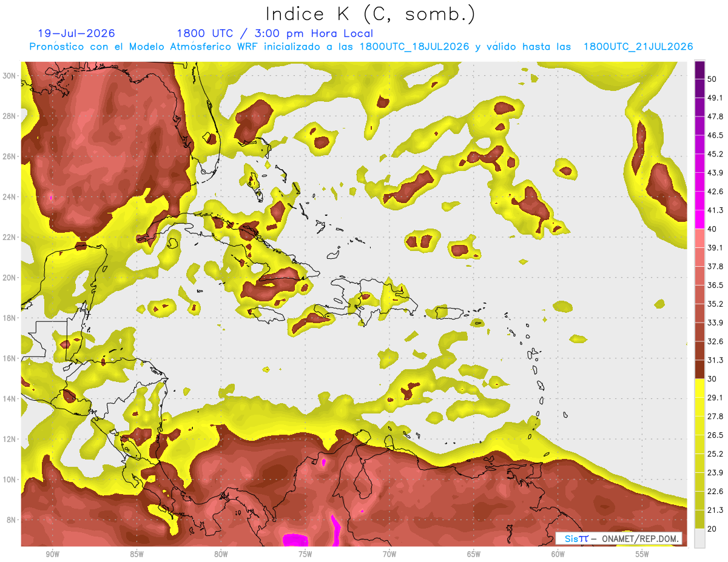Click the gray colorbar band below 20
Viewport: 728px width, 562px height.
(699, 538)
